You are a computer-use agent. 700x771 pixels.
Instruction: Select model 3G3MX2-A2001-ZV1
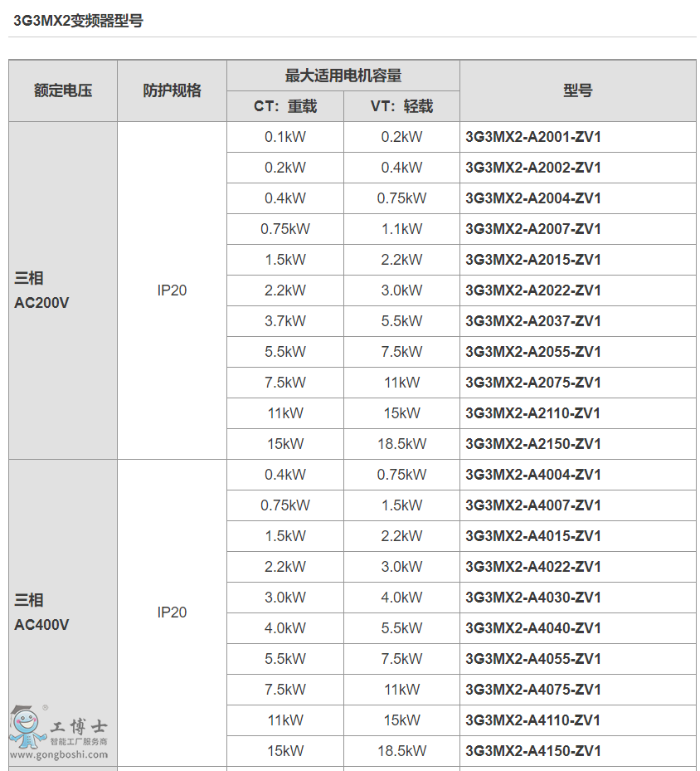coord(533,137)
